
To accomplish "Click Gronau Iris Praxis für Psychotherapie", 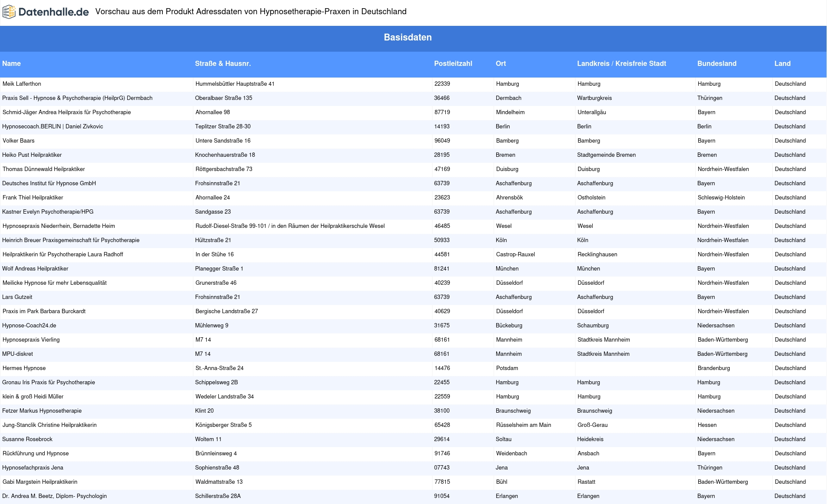I will (49, 383).
